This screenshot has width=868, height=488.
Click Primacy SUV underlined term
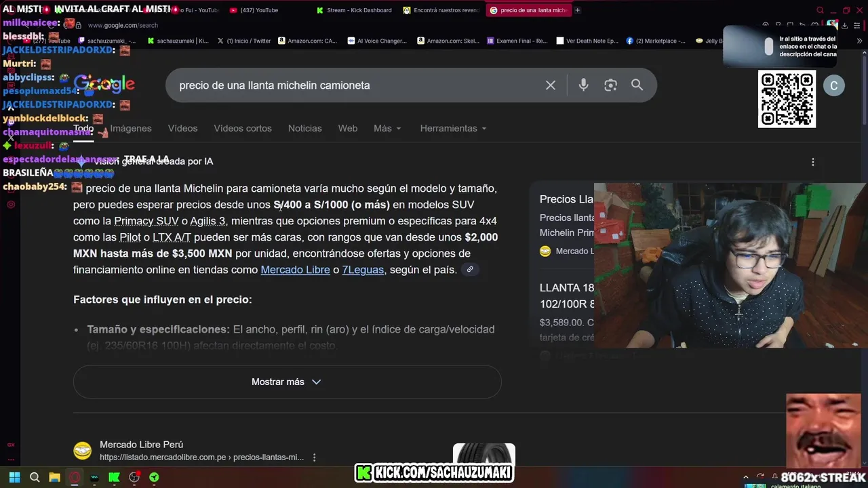146,221
